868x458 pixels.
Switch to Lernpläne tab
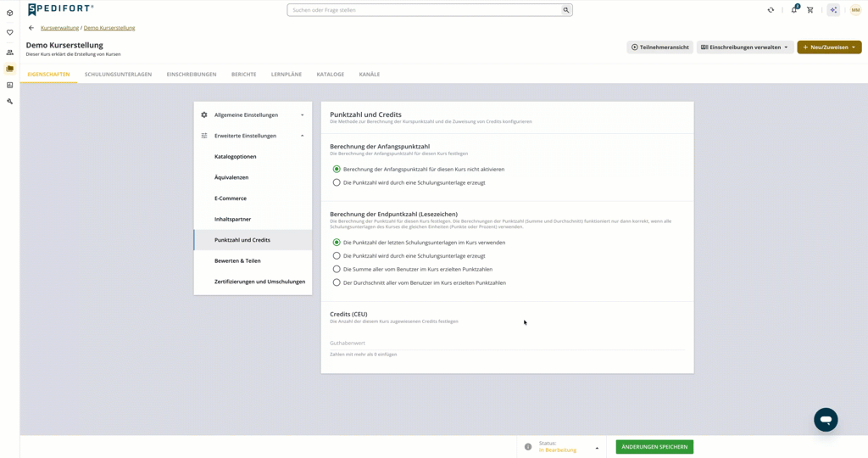pos(287,74)
